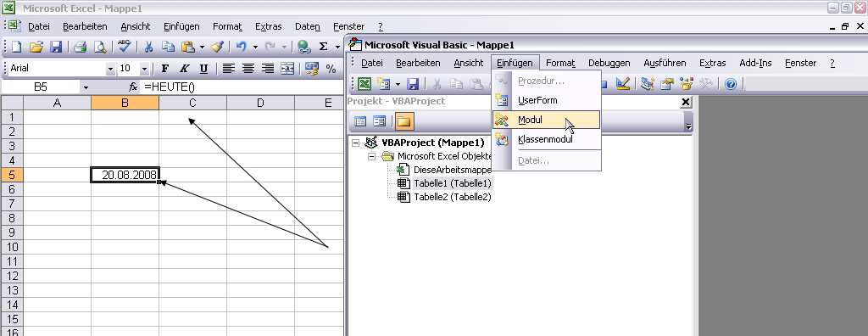This screenshot has width=868, height=336.
Task: Align cell text left
Action: click(229, 69)
